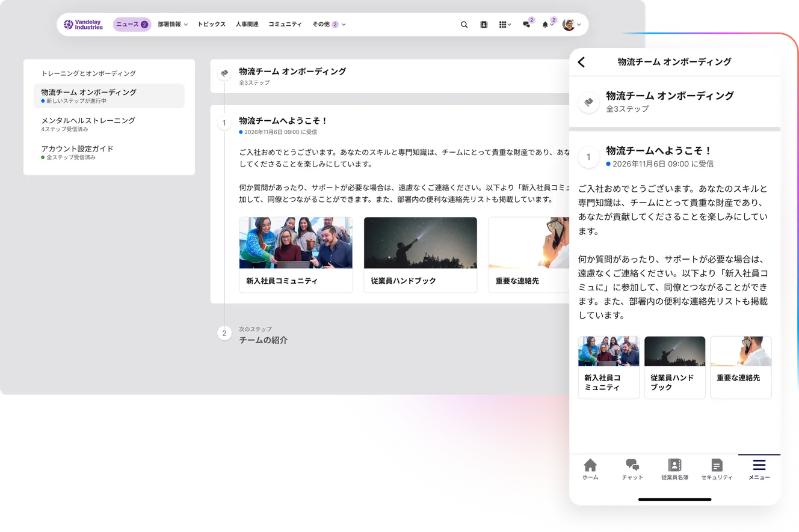This screenshot has height=532, width=799.
Task: Open the apps grid launcher icon
Action: coord(504,25)
